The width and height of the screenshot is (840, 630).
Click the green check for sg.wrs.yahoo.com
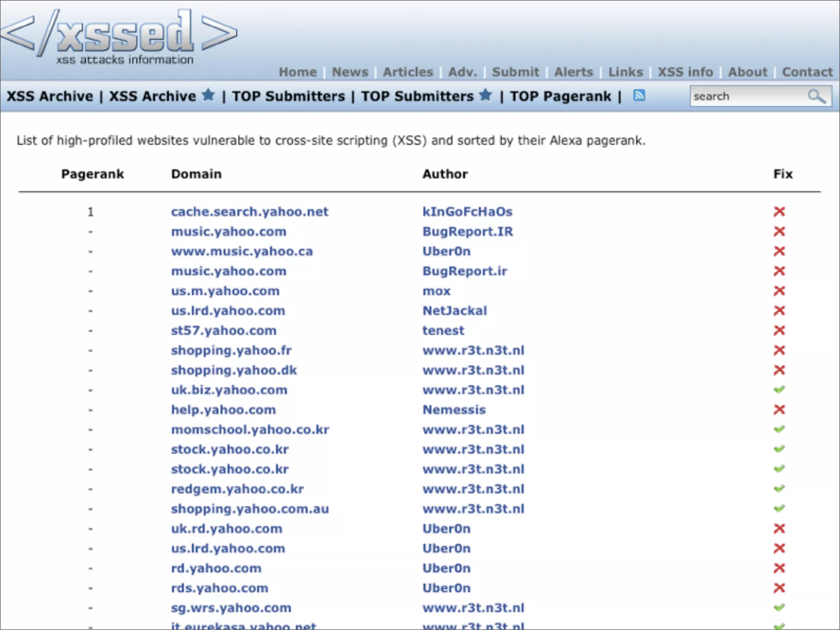pos(779,607)
